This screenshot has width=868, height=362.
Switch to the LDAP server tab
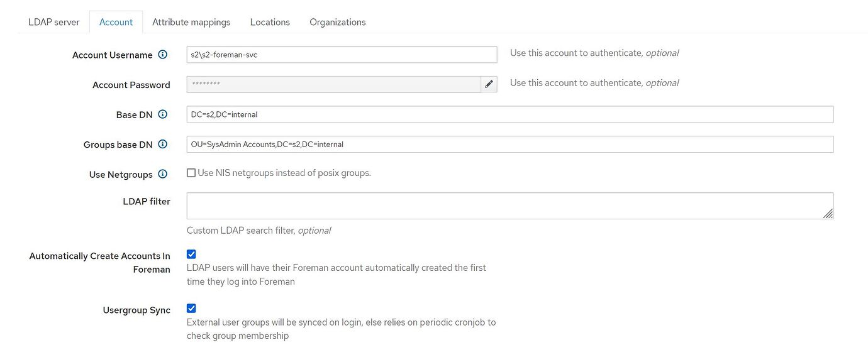53,21
